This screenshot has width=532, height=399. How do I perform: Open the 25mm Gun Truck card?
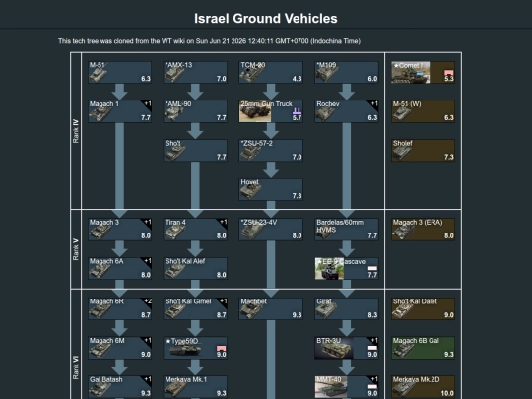(x=271, y=111)
